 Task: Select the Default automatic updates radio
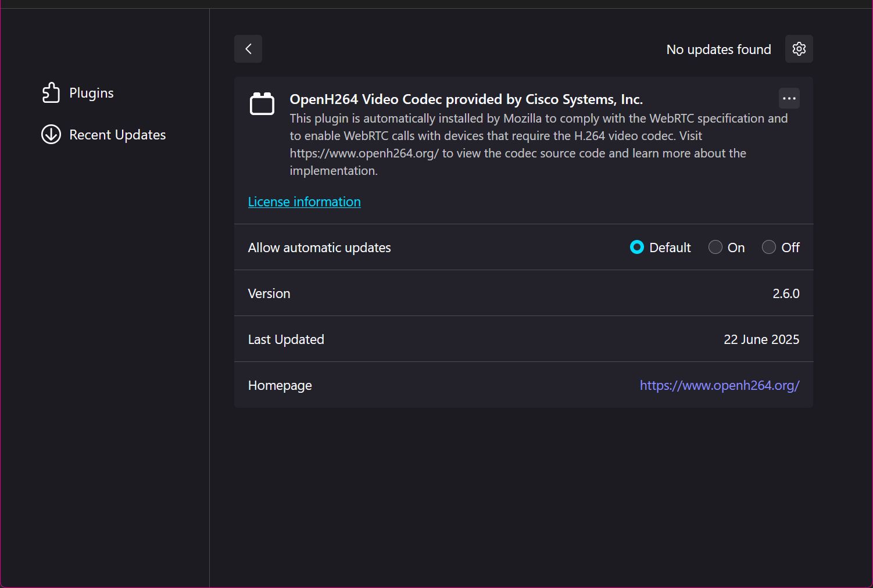pos(637,248)
